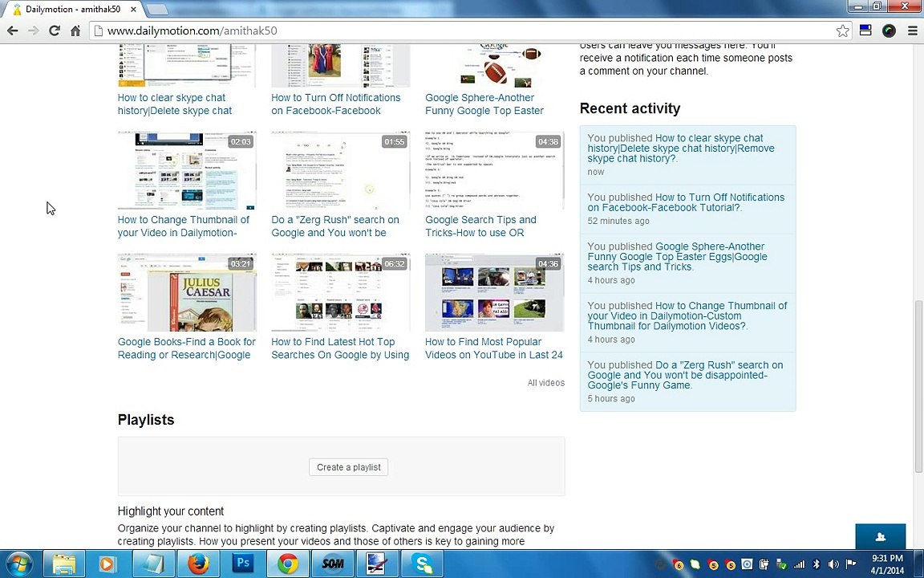Open recent activity link about Google Sphere
The width and height of the screenshot is (924, 578).
tap(677, 257)
